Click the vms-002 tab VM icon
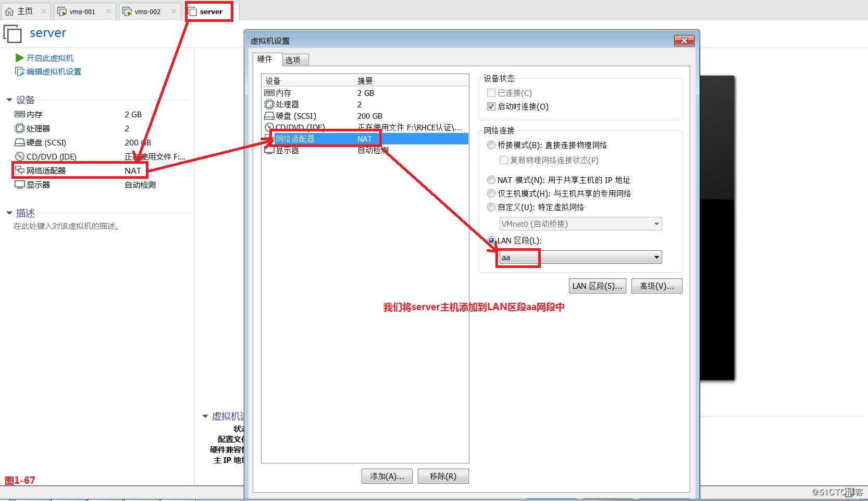The image size is (868, 501). point(127,11)
